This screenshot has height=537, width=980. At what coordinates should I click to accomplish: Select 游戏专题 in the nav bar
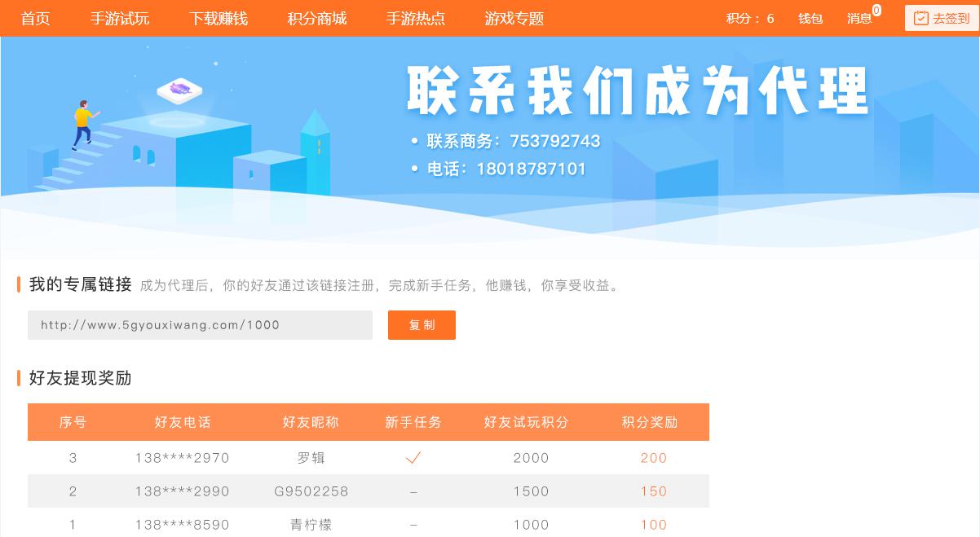[514, 18]
